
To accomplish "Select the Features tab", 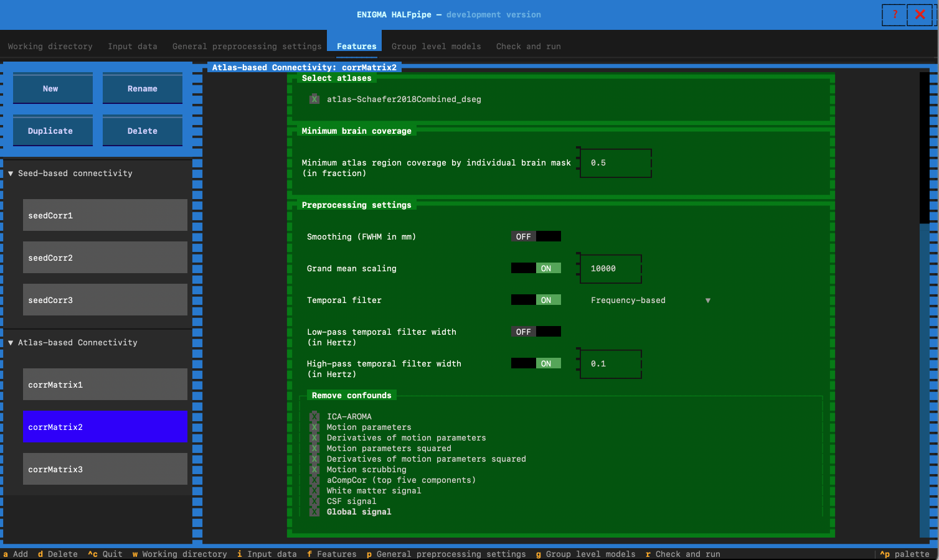I will tap(357, 47).
